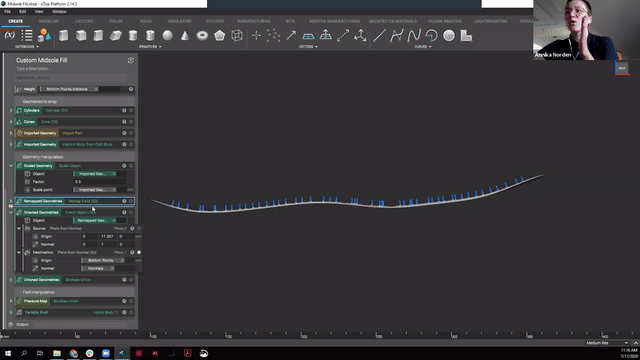Select the Line curve tool
The width and height of the screenshot is (640, 360).
[379, 36]
